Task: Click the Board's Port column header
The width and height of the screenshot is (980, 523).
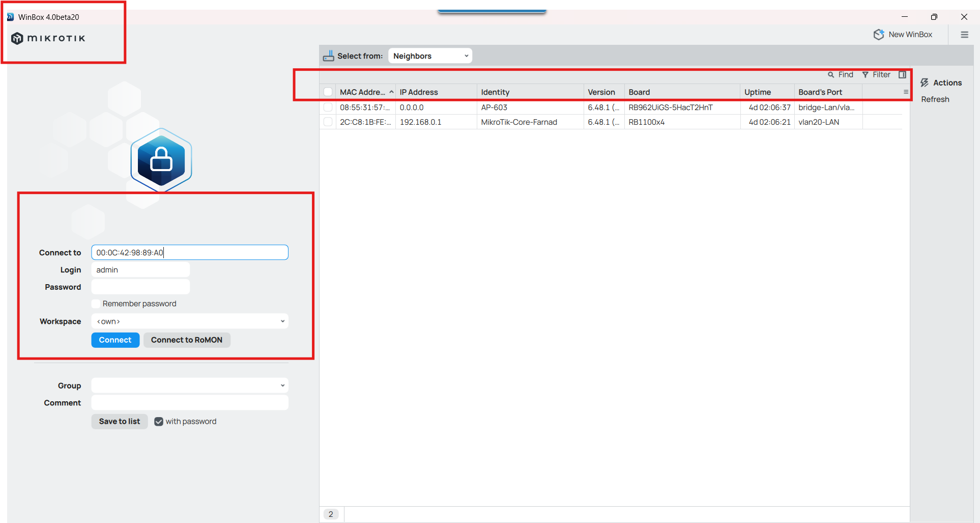Action: point(828,92)
